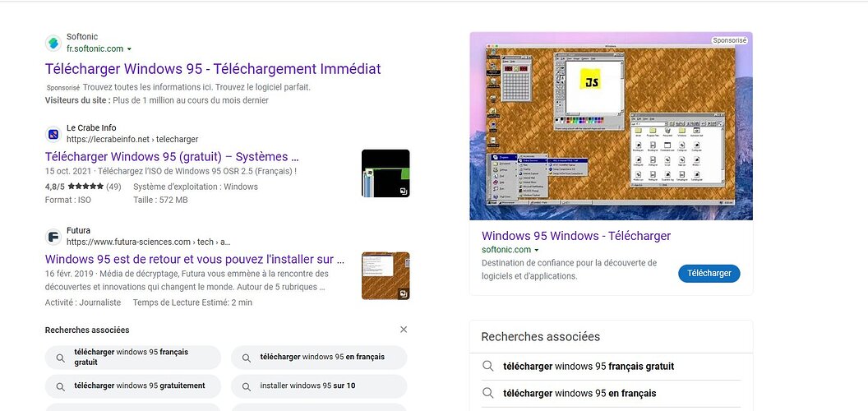Click image-expand icon on Crabe Info thumbnail

tap(404, 192)
